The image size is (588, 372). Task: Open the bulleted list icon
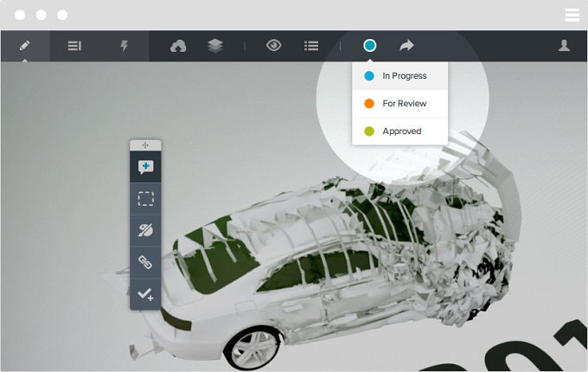[311, 46]
